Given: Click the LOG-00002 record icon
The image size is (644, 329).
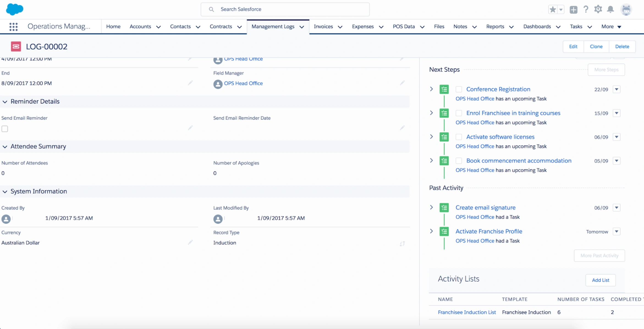Looking at the screenshot, I should 16,46.
